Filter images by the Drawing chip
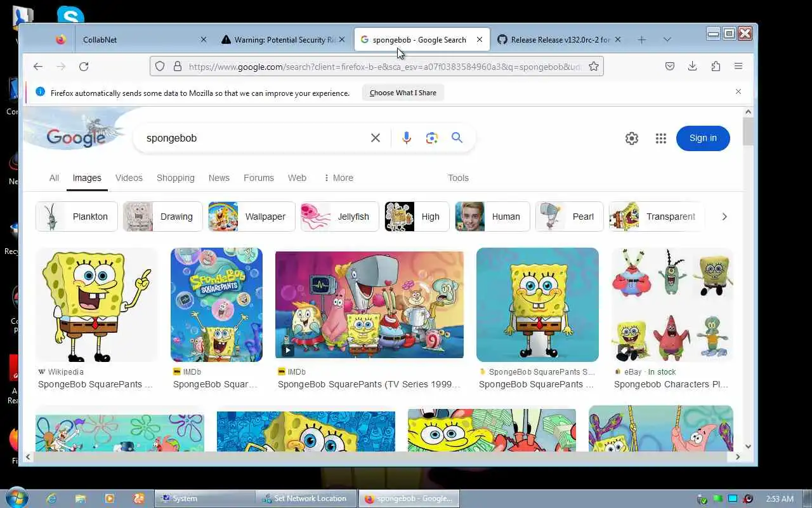812x508 pixels. 163,217
